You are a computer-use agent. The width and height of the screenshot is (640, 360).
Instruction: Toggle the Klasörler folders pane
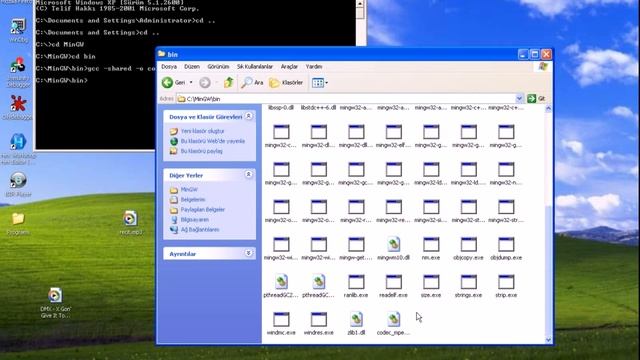[x=286, y=82]
